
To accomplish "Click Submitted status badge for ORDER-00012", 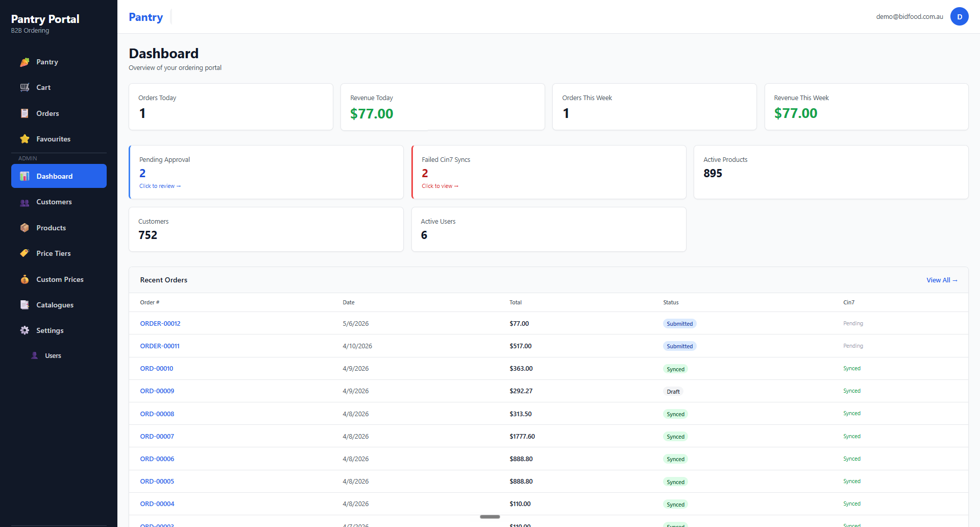I will (679, 324).
